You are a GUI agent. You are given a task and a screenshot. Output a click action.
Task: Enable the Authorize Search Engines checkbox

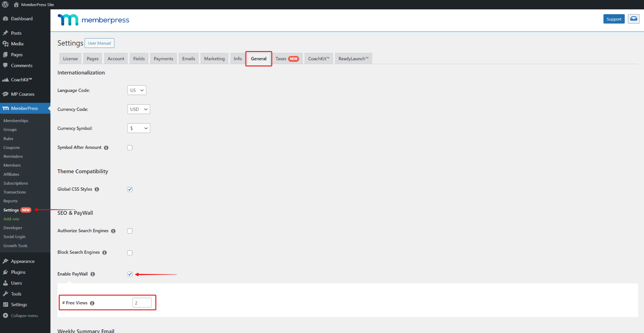pyautogui.click(x=130, y=231)
